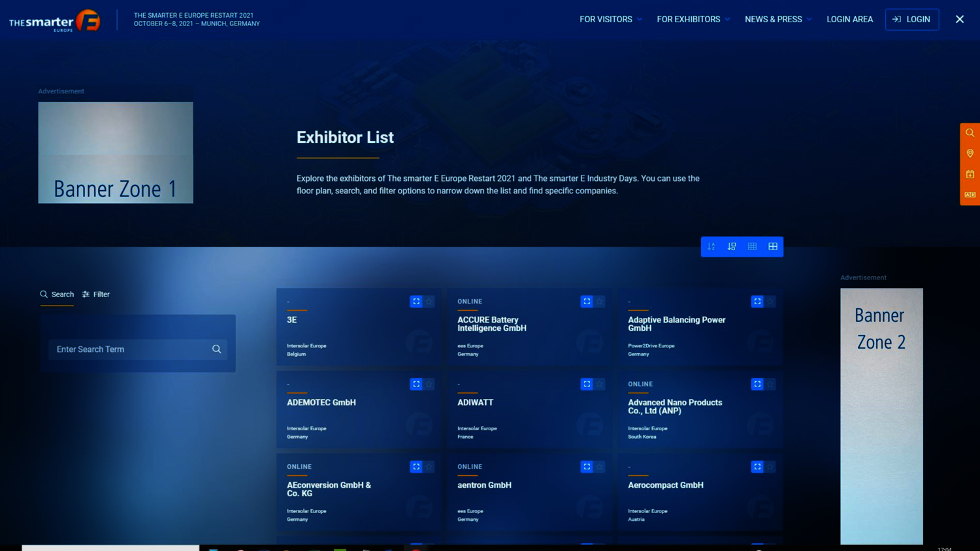980x551 pixels.
Task: Expand the ADEMOTEC GmbH card
Action: (x=416, y=384)
